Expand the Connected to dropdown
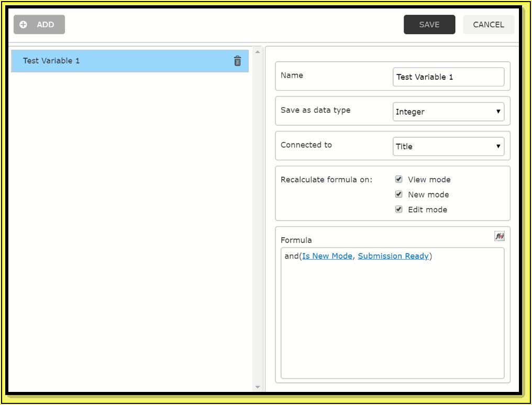This screenshot has height=405, width=532. click(448, 146)
